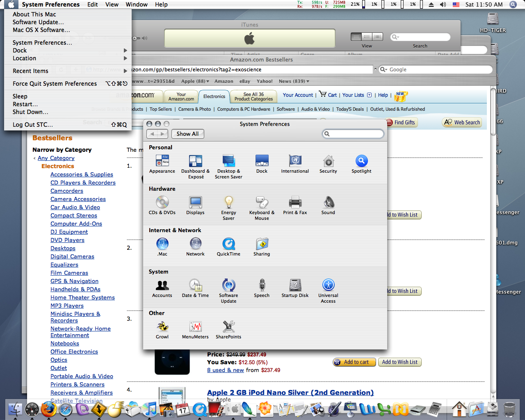Open the Dock preference pane

coord(262,164)
